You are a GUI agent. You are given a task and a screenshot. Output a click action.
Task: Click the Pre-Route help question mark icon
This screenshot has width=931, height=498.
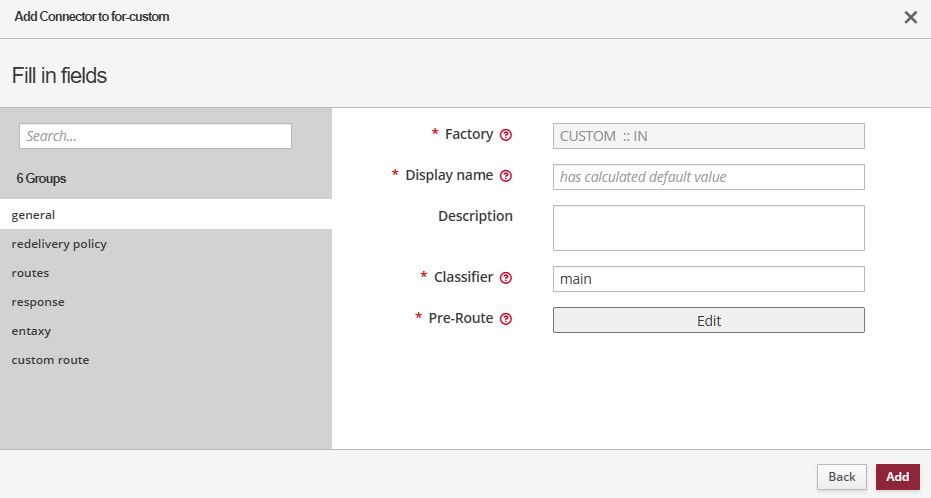click(x=506, y=319)
